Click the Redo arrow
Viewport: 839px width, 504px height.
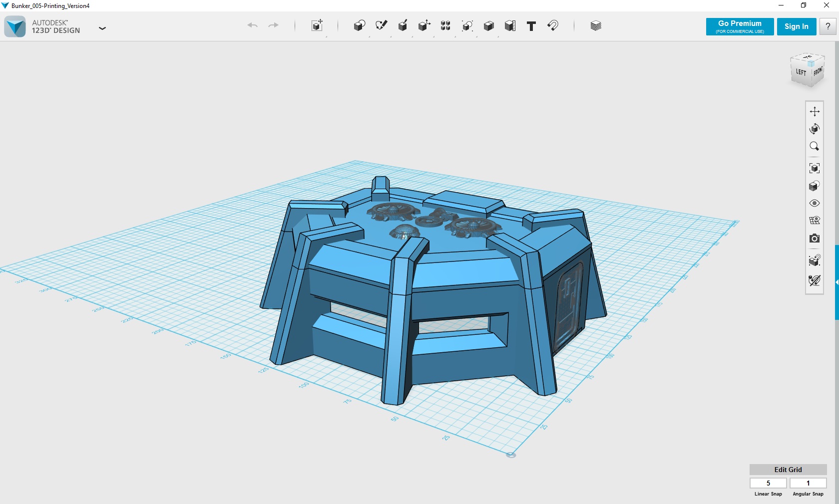click(x=273, y=25)
